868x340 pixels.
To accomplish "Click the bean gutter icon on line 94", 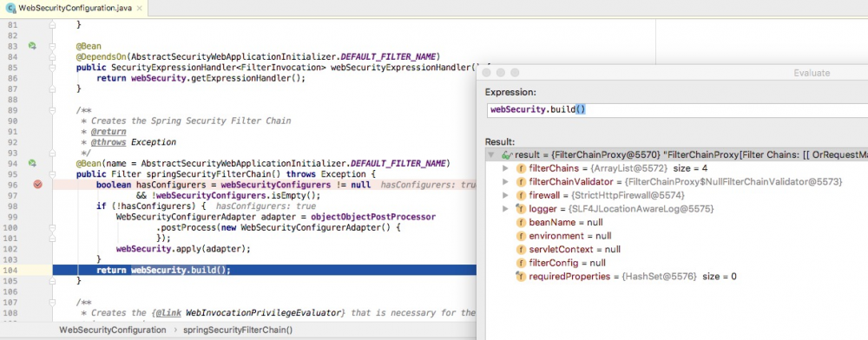I will pyautogui.click(x=32, y=163).
